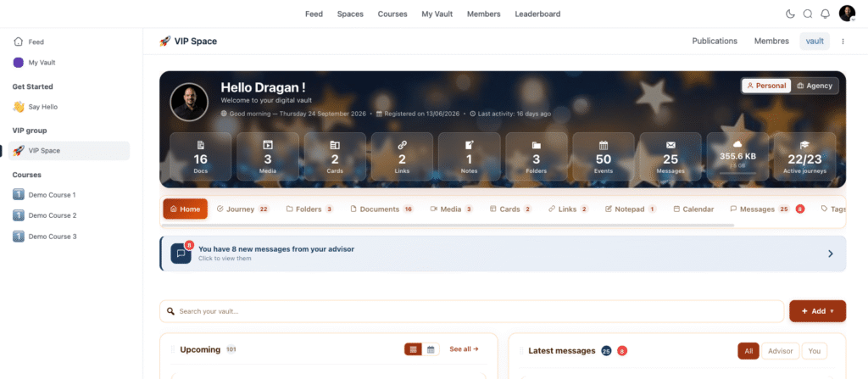Viewport: 868px width, 379px height.
Task: Open Leaderboard in top navigation
Action: 537,14
